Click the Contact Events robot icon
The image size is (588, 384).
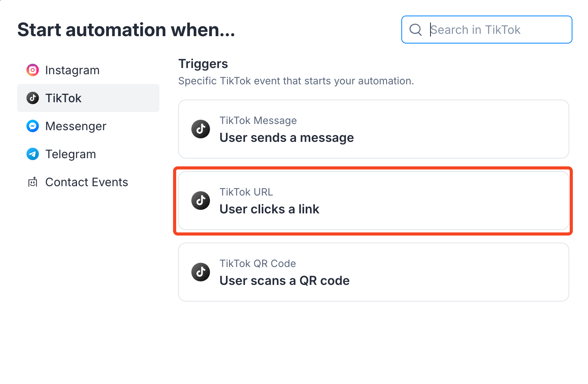tap(33, 182)
